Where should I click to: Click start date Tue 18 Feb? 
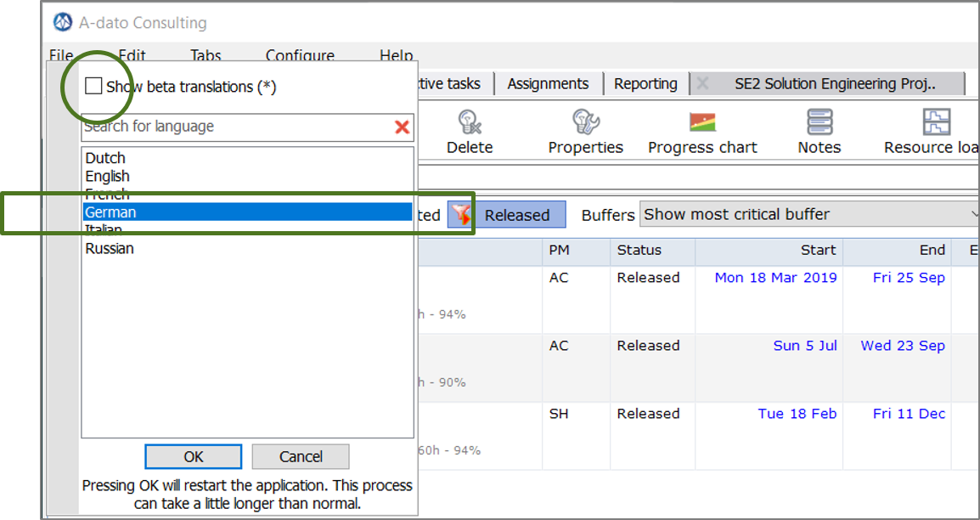[797, 414]
